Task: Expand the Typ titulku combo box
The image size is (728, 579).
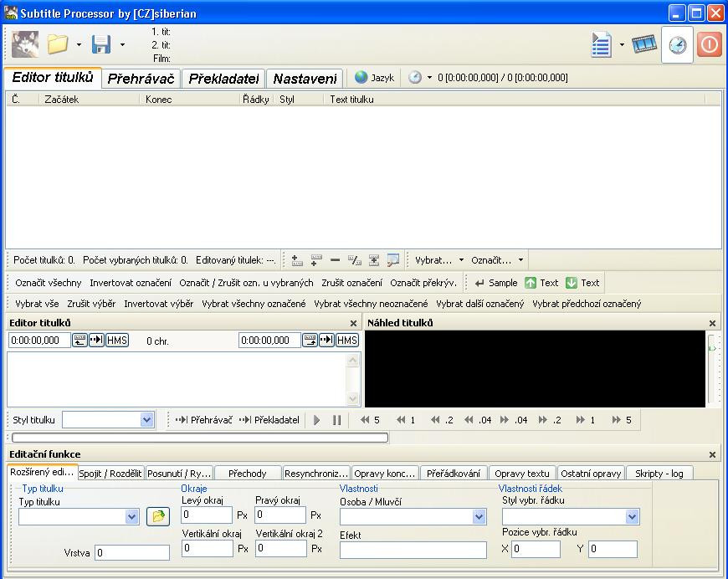Action: (132, 516)
